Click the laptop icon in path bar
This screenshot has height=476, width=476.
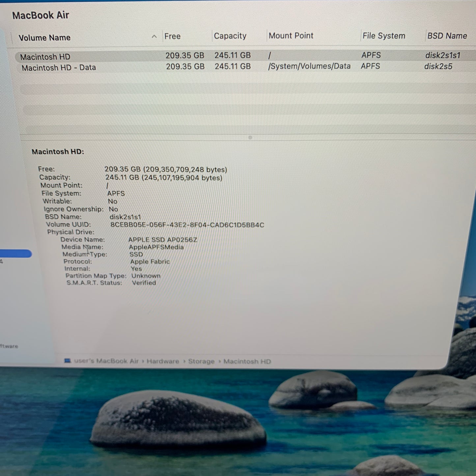68,361
